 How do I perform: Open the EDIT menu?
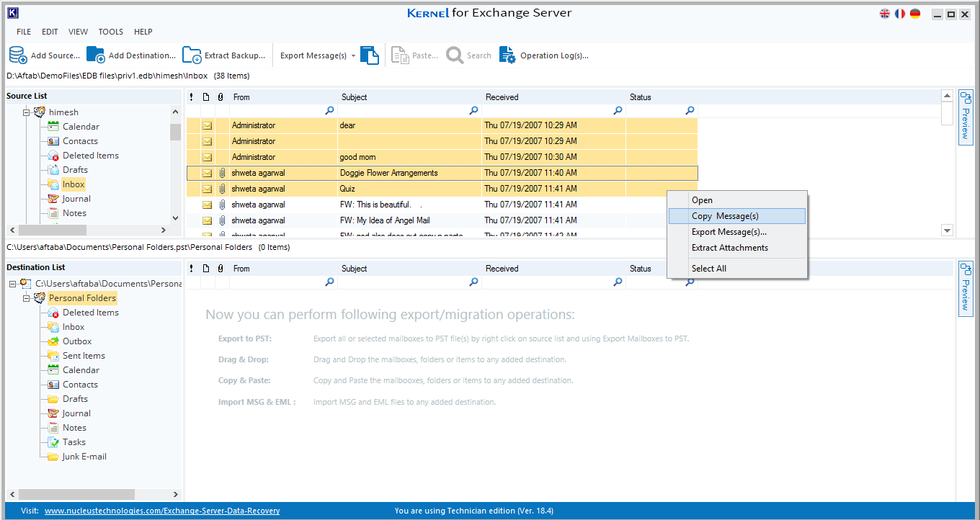(x=50, y=32)
